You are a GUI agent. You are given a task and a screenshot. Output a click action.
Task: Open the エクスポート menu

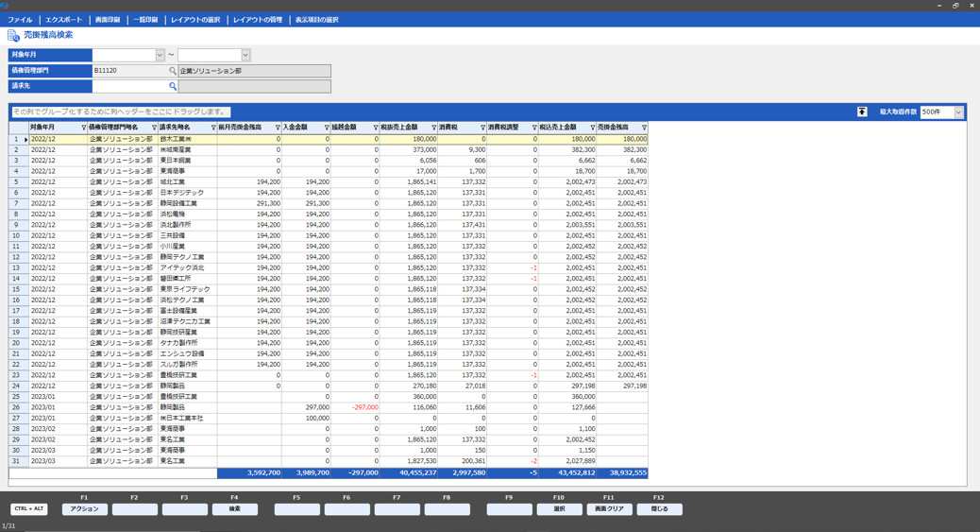[64, 20]
